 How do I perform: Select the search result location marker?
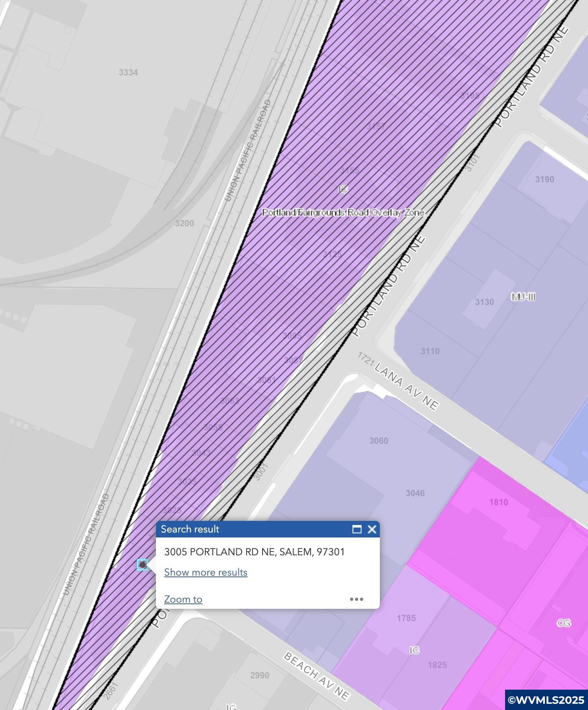(143, 565)
